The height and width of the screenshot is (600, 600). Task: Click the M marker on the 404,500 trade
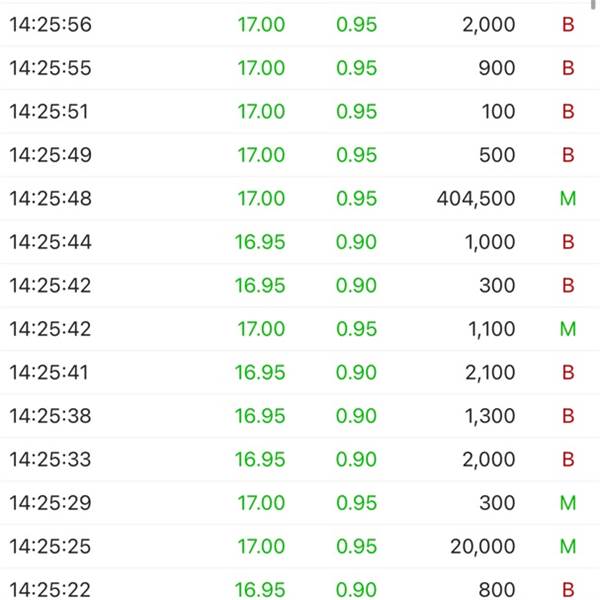568,198
